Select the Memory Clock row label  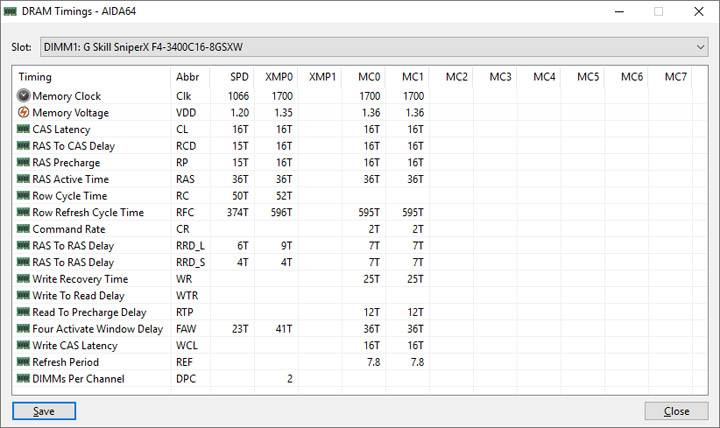click(67, 96)
